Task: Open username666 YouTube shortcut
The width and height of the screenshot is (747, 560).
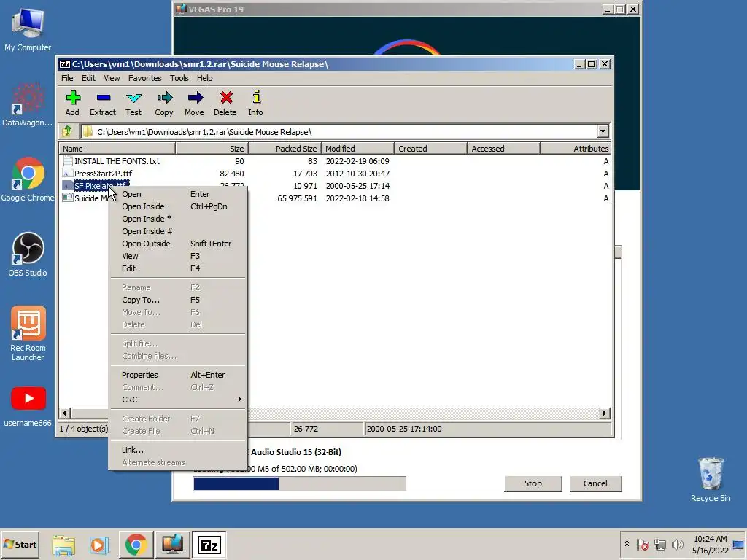Action: (28, 407)
